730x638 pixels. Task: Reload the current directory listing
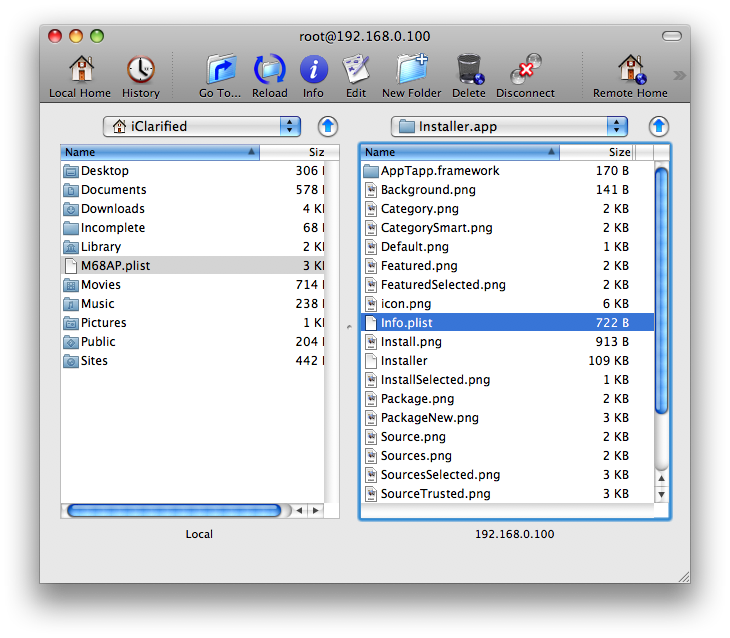point(270,71)
